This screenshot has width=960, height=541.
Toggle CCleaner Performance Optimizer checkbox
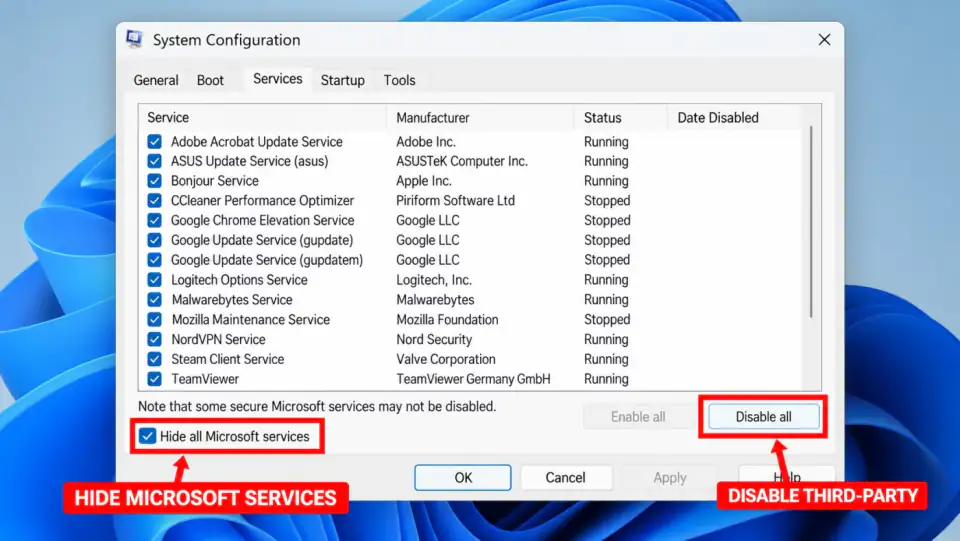click(x=154, y=200)
